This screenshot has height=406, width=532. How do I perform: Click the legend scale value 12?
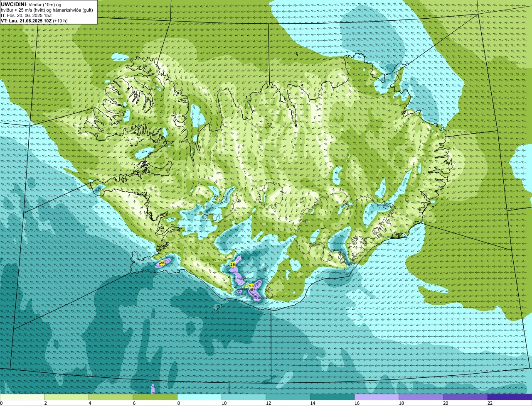coord(268,403)
